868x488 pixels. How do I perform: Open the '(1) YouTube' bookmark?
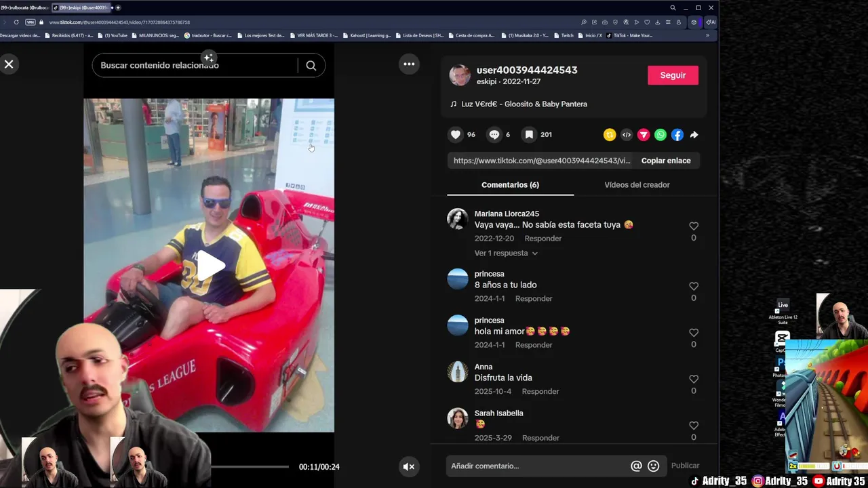113,35
